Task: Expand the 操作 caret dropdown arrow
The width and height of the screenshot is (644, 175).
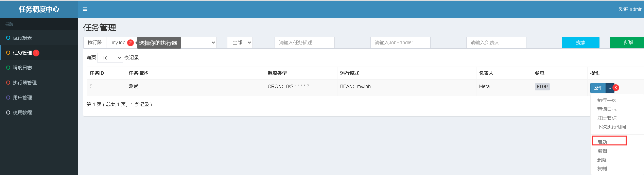Action: [x=610, y=88]
